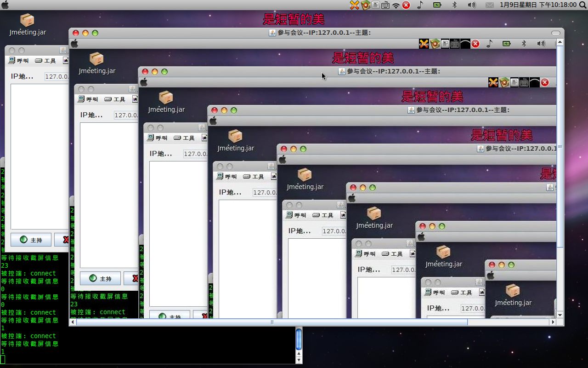Click 呼叫 in the second-level mirrored Jmeeting window
588x368 pixels.
click(x=158, y=138)
